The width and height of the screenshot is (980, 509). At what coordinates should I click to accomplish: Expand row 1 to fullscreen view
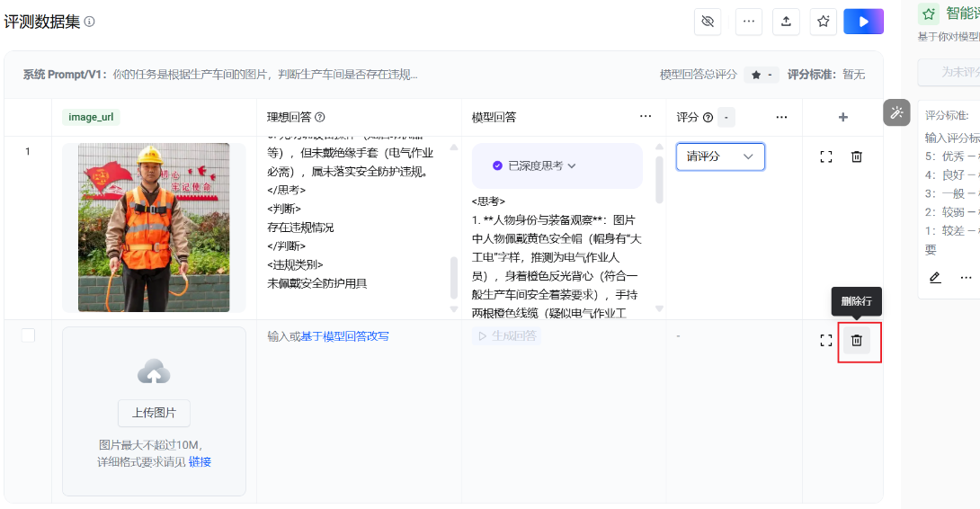pos(826,156)
